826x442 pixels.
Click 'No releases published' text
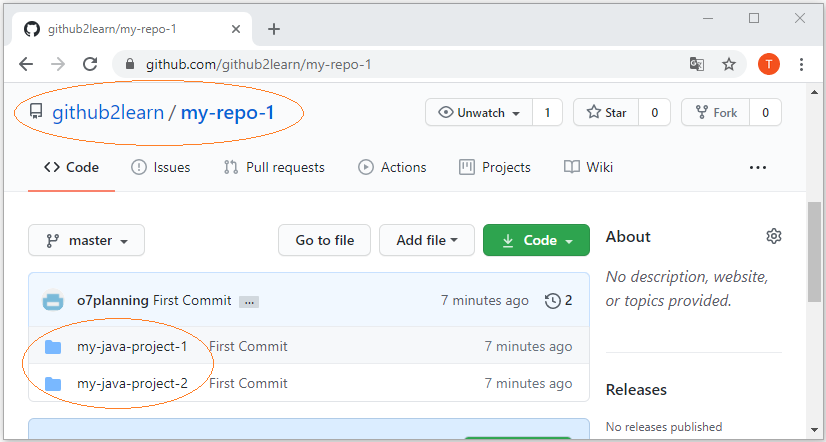tap(664, 427)
